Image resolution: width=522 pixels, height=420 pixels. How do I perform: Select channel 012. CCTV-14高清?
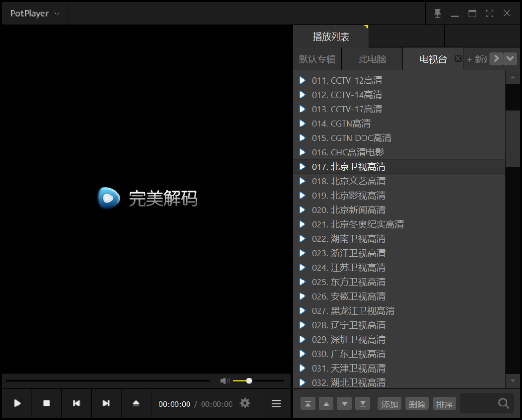(400, 95)
